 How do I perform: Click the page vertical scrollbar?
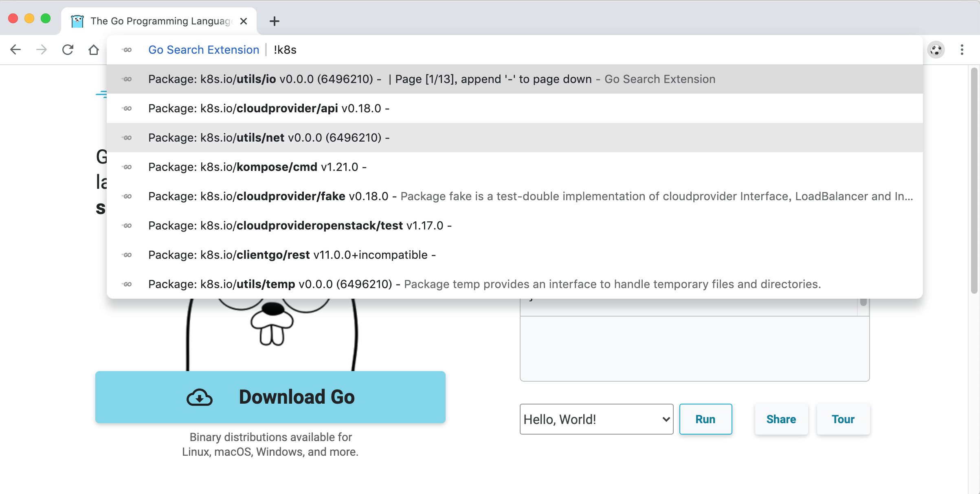974,181
